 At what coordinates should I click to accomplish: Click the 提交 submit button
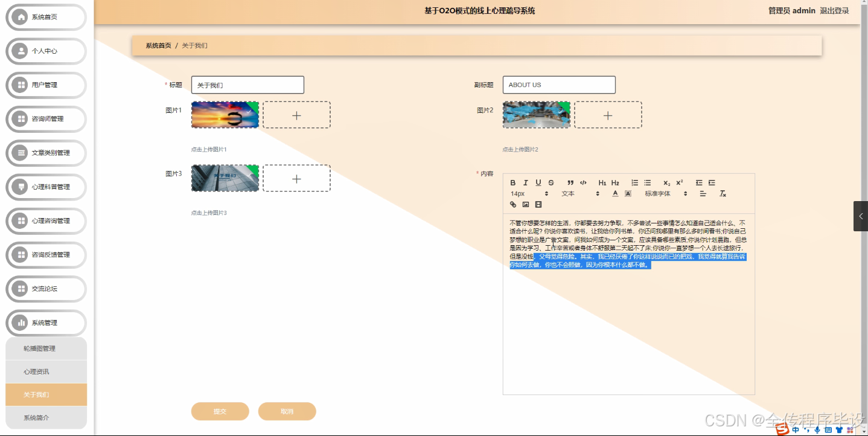[x=220, y=411]
